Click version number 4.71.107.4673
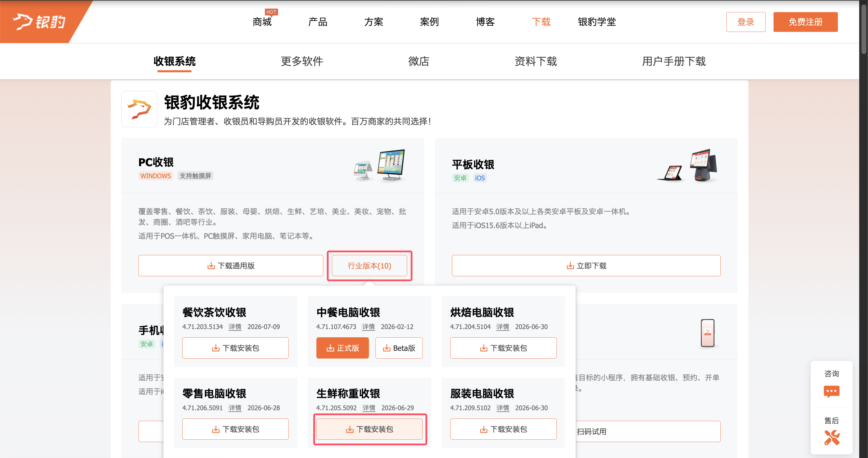Screen dimensions: 868x458 (x=336, y=327)
